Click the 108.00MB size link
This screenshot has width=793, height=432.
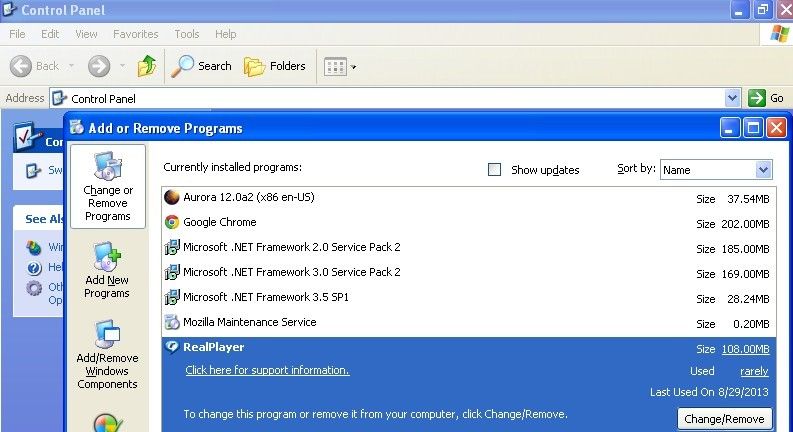point(745,349)
